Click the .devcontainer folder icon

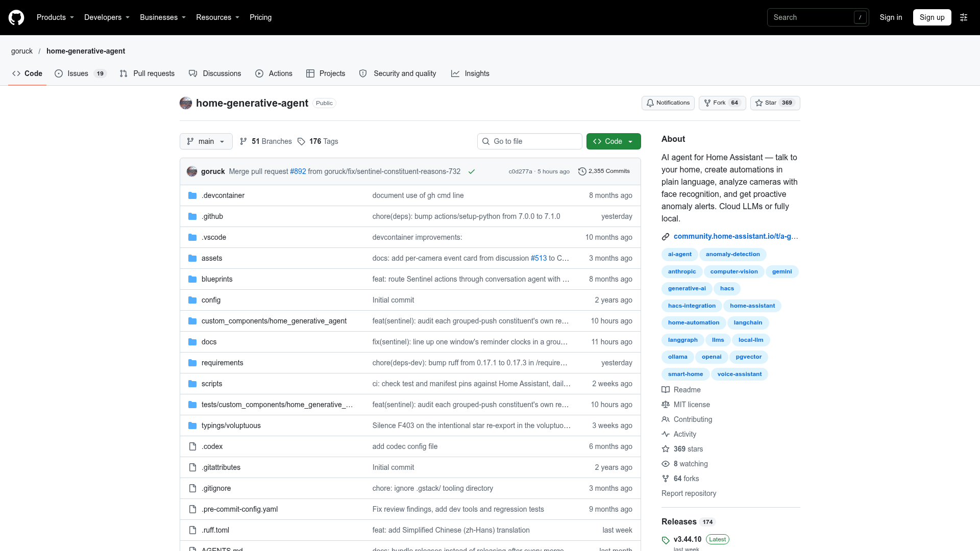tap(192, 195)
